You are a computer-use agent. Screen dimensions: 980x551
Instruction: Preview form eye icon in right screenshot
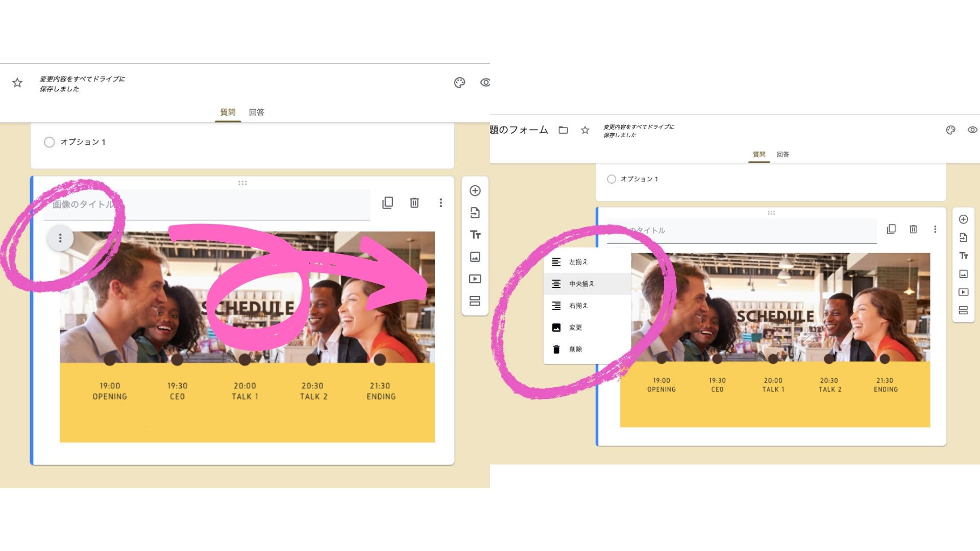pyautogui.click(x=972, y=130)
